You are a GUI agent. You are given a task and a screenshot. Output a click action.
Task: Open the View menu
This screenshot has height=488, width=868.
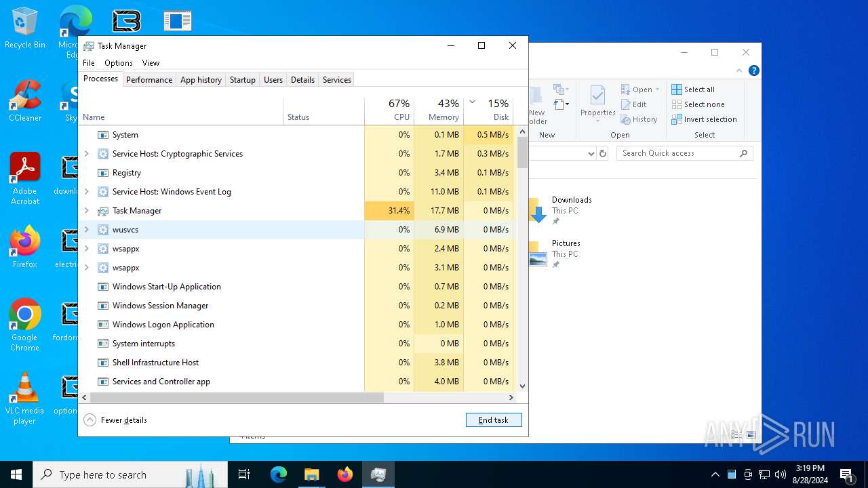pyautogui.click(x=151, y=63)
